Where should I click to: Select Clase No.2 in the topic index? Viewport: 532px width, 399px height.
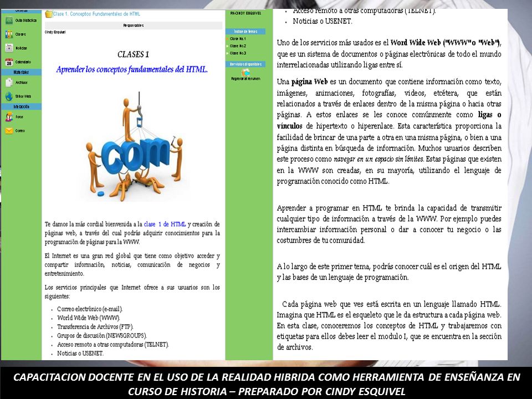point(238,46)
